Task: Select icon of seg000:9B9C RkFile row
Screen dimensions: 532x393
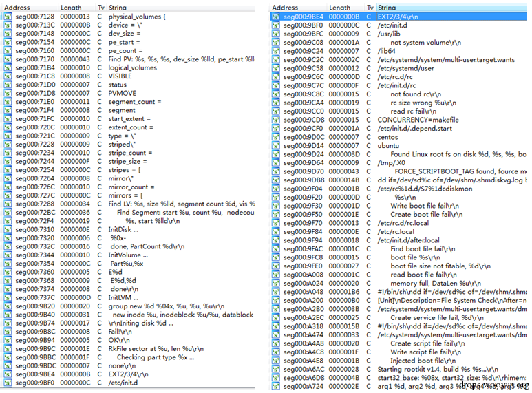Action: point(8,348)
